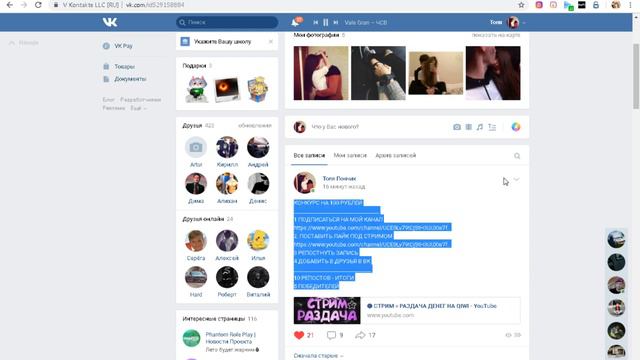Image resolution: width=640 pixels, height=360 pixels.
Task: Open the stream YouTube title link
Action: click(431, 306)
